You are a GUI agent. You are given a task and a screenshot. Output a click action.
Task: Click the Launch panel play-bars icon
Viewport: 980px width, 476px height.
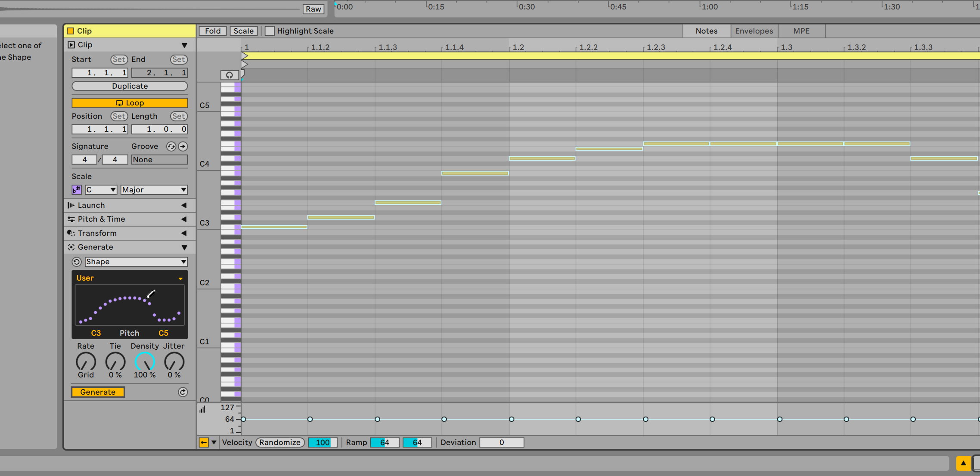(x=71, y=205)
